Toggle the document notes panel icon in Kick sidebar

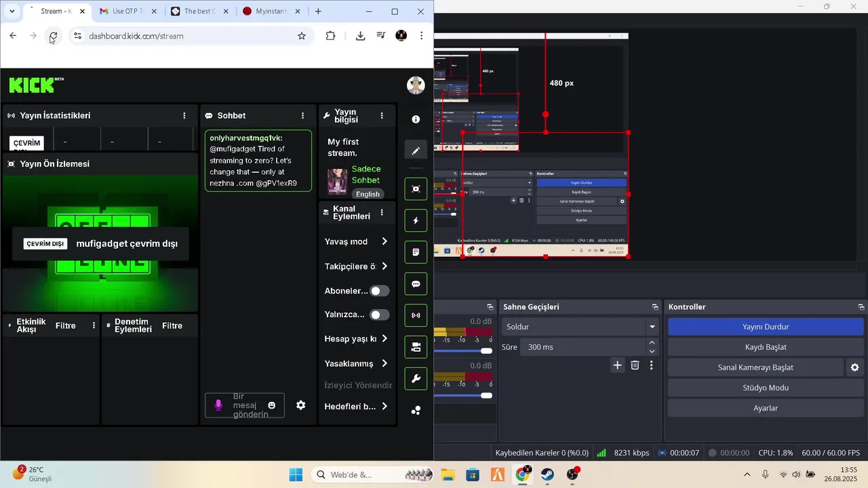pos(416,252)
